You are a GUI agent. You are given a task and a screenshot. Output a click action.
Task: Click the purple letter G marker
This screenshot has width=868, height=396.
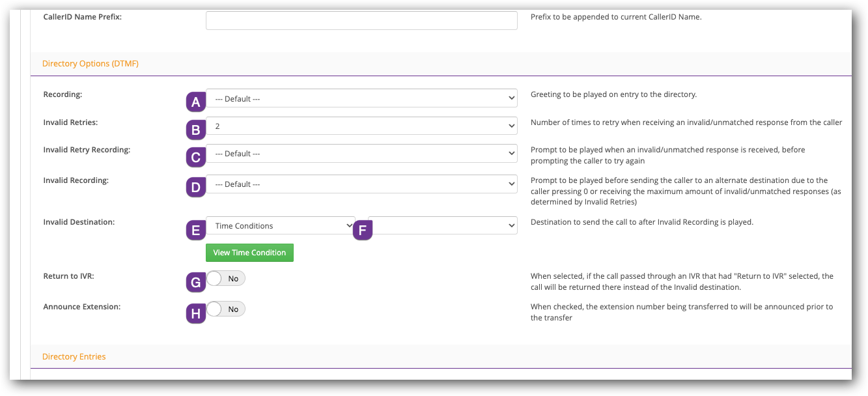coord(195,282)
